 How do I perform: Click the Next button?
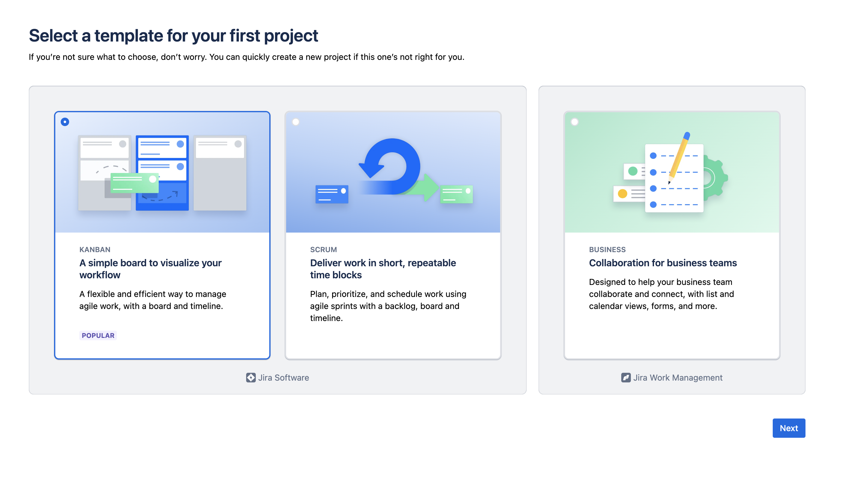[x=789, y=428]
